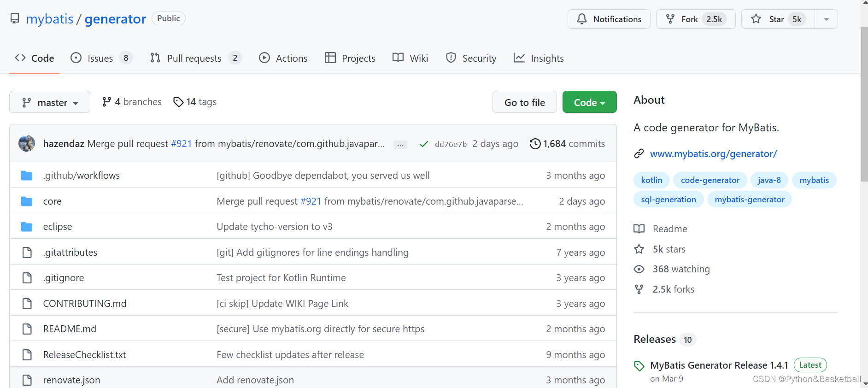Open the www.mybatis.org/generator/ link
The height and width of the screenshot is (388, 868).
[713, 154]
